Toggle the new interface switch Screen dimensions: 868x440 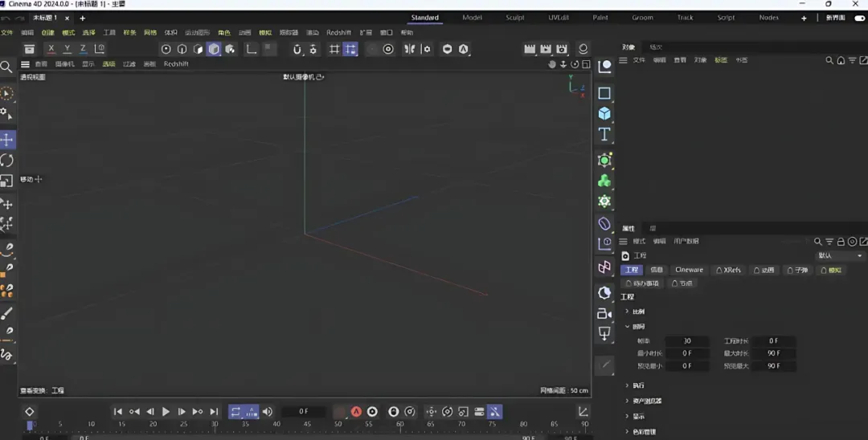tap(860, 18)
